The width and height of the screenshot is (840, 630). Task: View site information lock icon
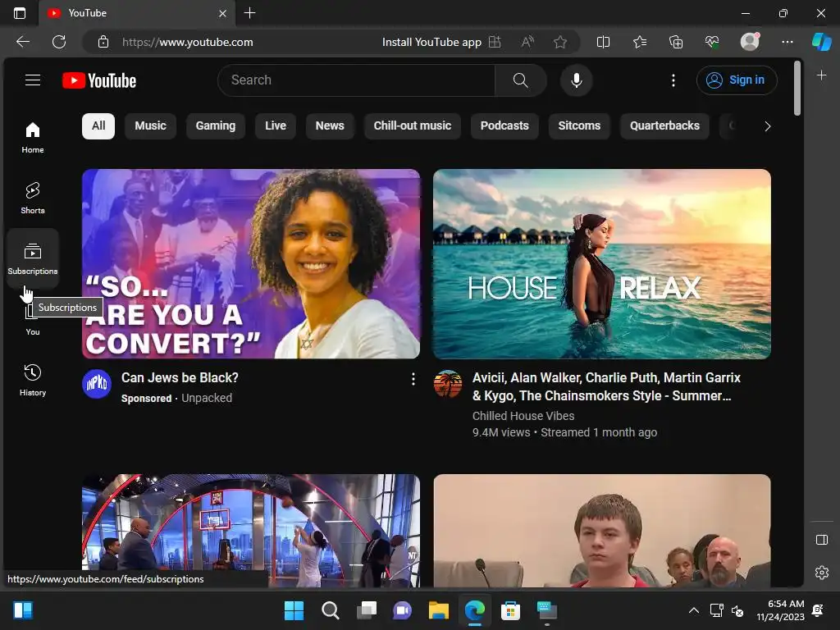103,42
